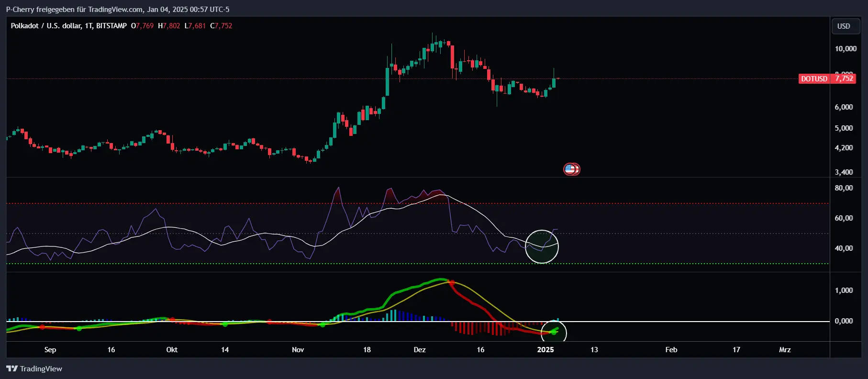Click the 1,000 MACD scale label
Viewport: 868px width, 379px height.
click(x=844, y=290)
